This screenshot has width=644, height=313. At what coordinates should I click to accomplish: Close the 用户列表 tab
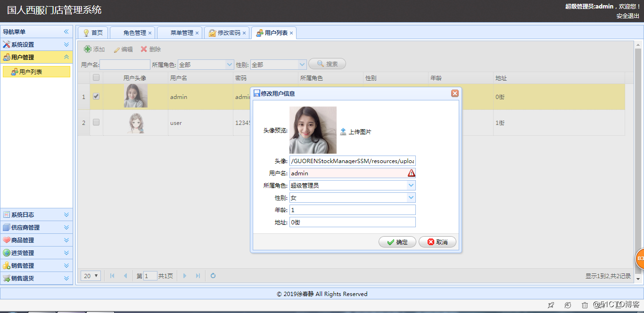coord(291,33)
